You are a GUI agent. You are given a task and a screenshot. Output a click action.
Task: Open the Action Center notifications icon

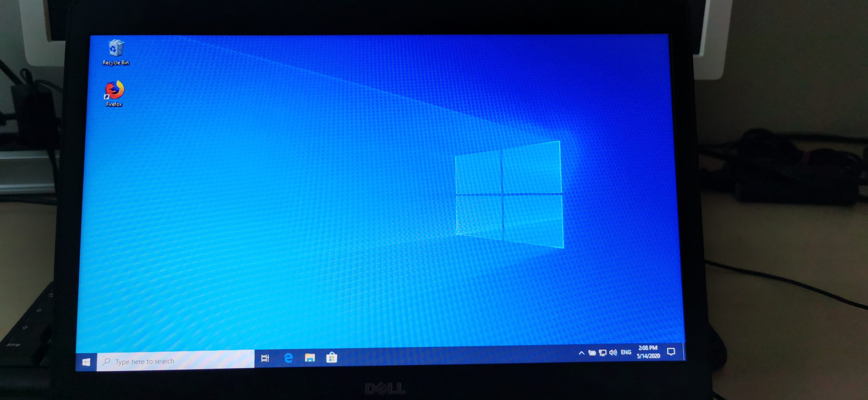click(671, 351)
